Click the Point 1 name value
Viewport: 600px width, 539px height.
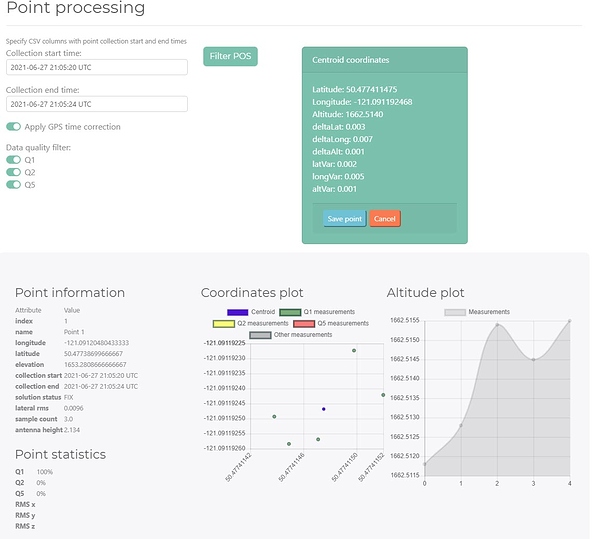(74, 332)
